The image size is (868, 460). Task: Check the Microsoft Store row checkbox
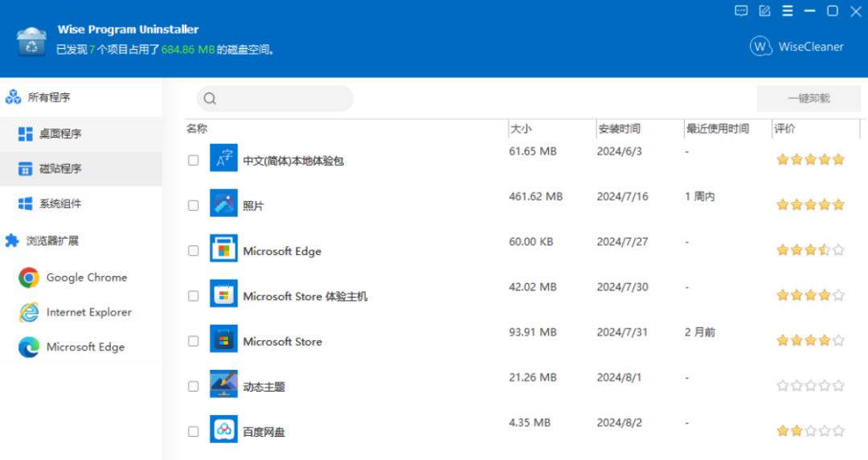click(193, 341)
